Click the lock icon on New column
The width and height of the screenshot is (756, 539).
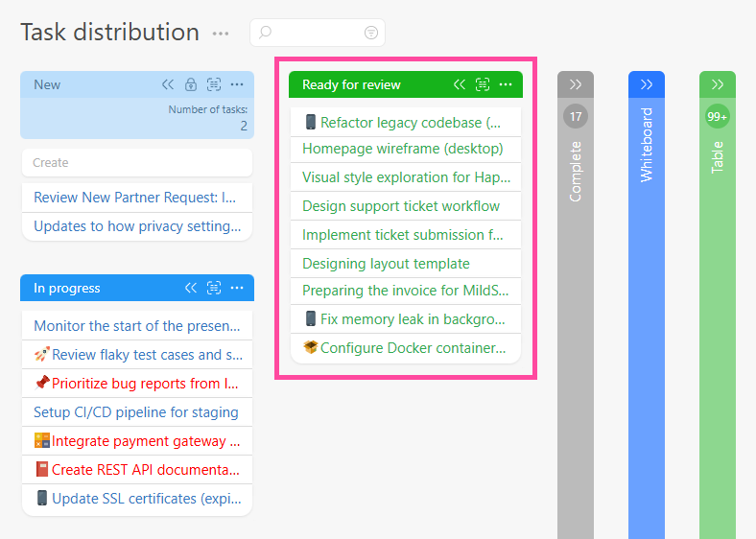[191, 84]
